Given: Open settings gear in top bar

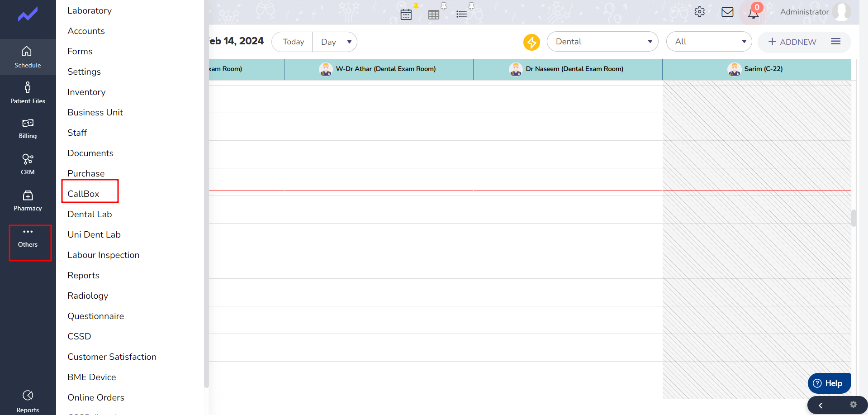Looking at the screenshot, I should point(700,12).
